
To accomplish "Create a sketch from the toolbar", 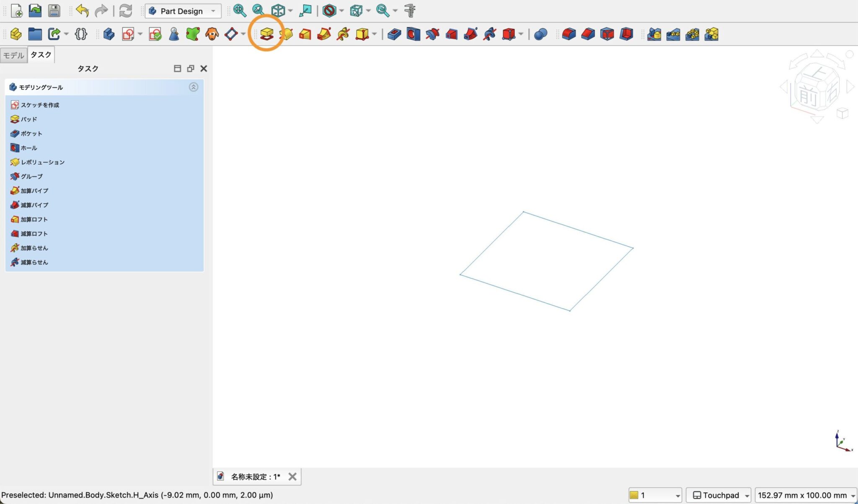I will point(128,34).
